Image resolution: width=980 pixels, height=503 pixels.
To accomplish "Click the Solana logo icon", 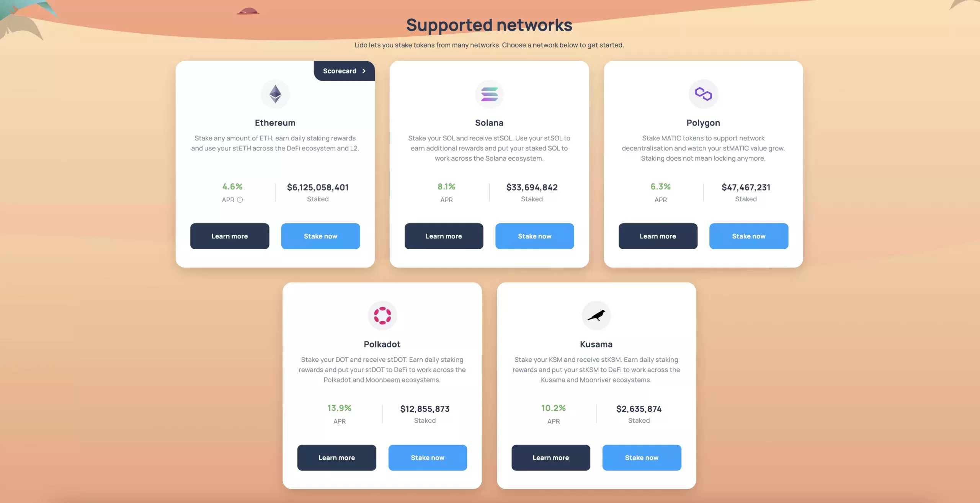I will pyautogui.click(x=489, y=94).
